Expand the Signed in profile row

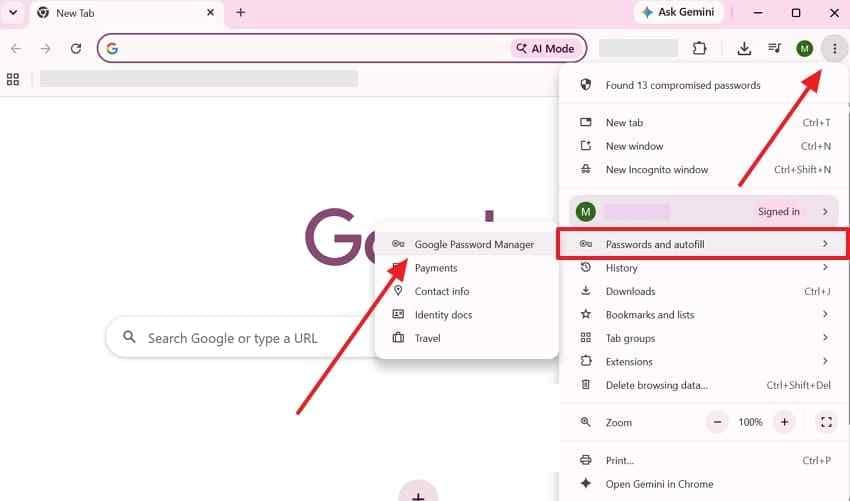click(x=703, y=211)
